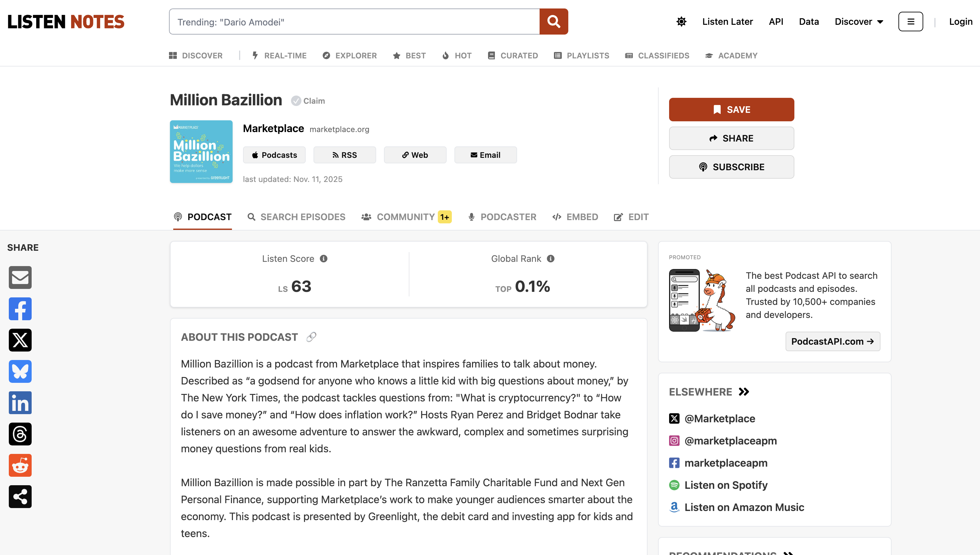Viewport: 980px width, 555px height.
Task: Share the podcast on Reddit
Action: 20,465
